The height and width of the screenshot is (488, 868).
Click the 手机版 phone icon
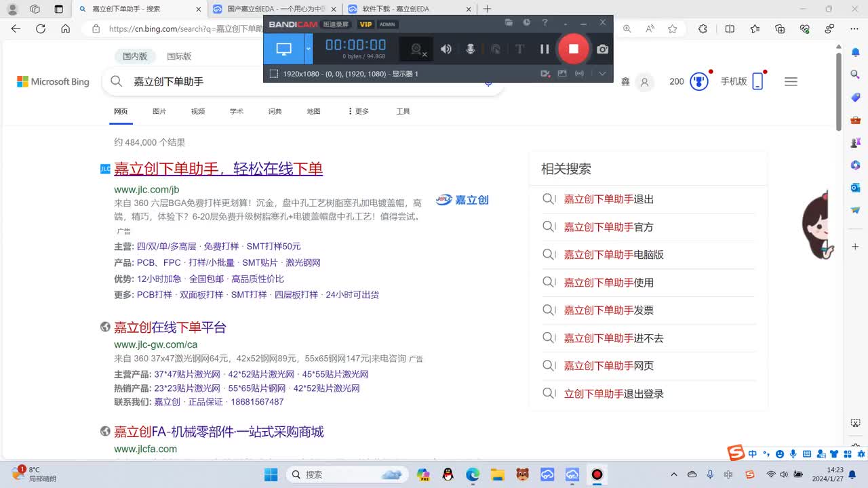pyautogui.click(x=758, y=81)
